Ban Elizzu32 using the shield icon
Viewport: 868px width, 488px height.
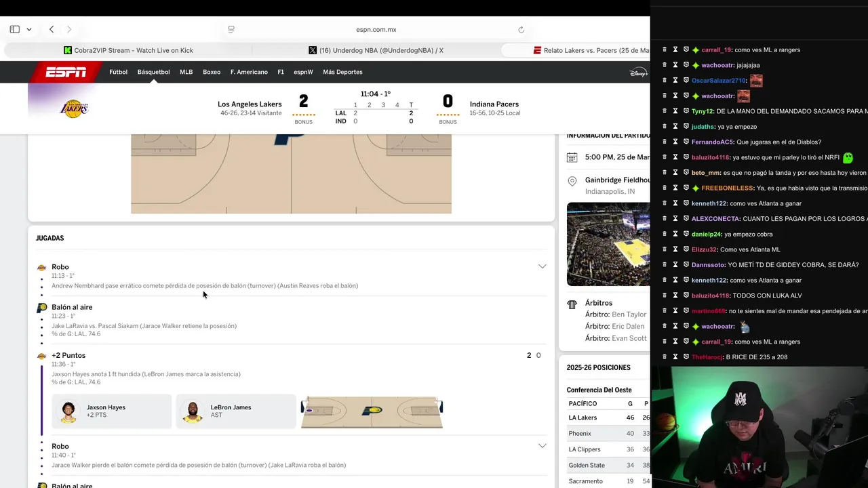click(686, 249)
